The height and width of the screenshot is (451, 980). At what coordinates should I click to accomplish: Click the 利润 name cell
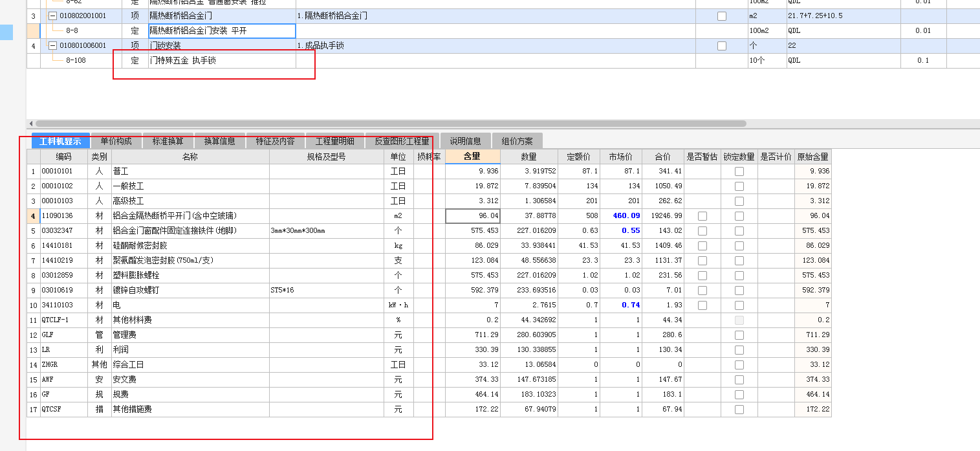click(190, 350)
